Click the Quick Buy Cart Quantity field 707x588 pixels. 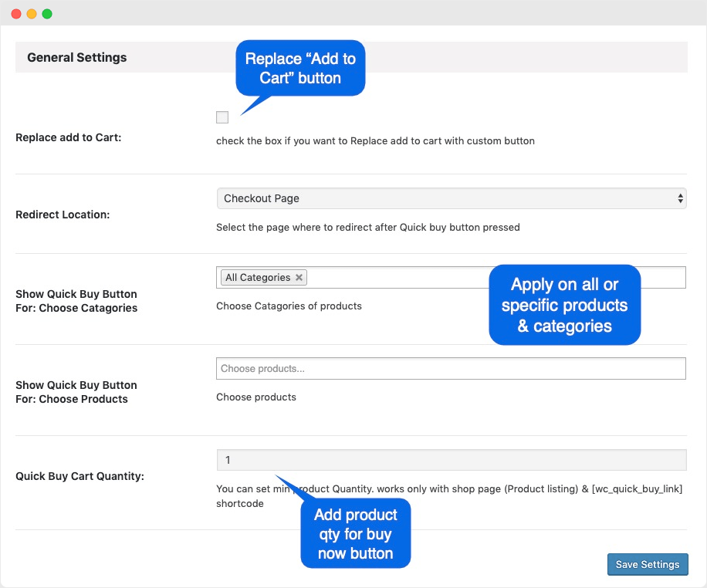click(451, 460)
